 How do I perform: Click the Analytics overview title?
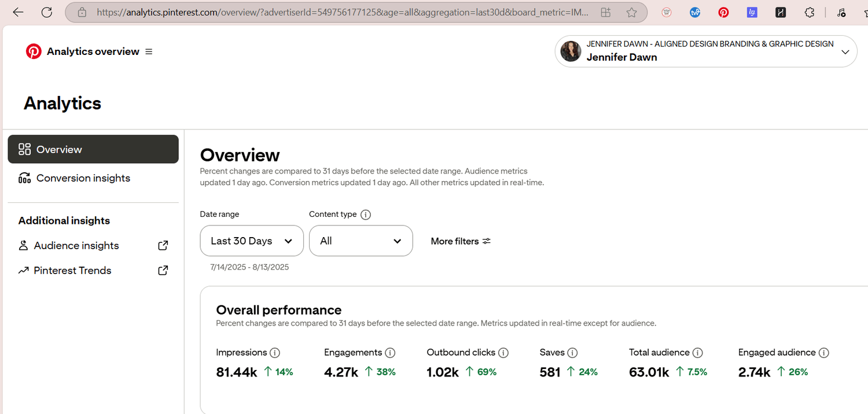pos(93,51)
